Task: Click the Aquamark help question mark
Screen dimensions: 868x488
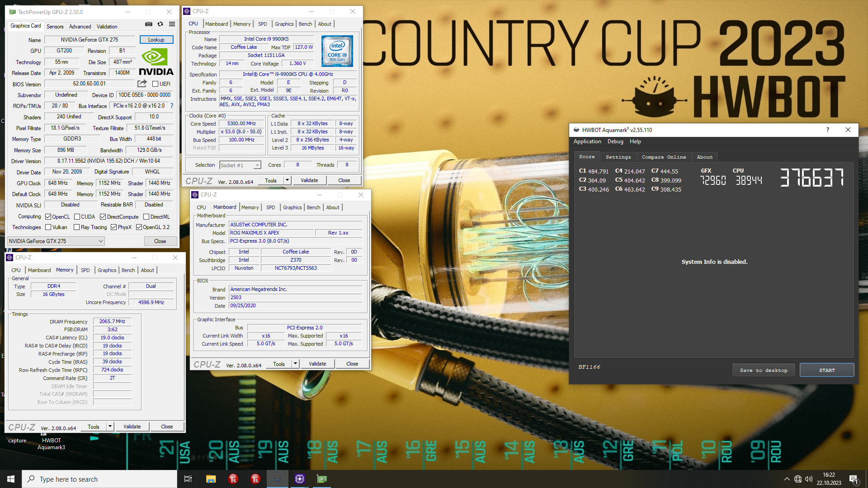Action: (828, 130)
